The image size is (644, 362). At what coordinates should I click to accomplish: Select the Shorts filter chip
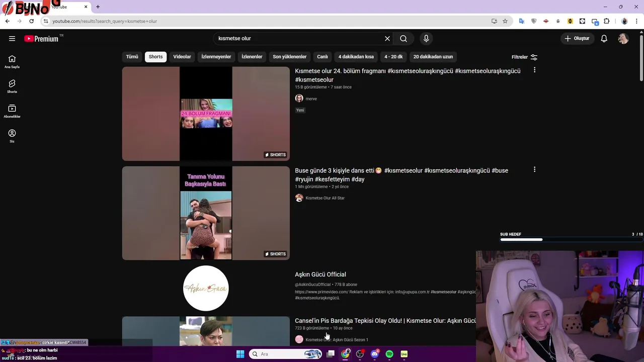click(x=155, y=57)
